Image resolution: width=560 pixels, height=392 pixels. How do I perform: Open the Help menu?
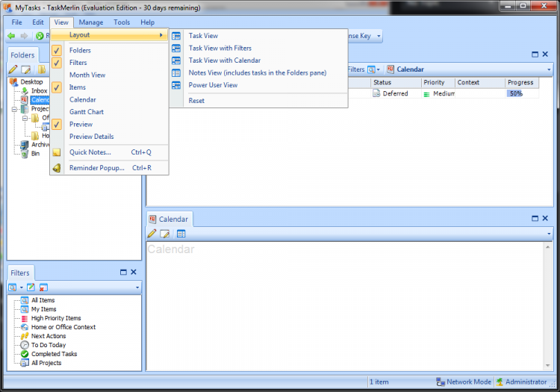point(148,22)
